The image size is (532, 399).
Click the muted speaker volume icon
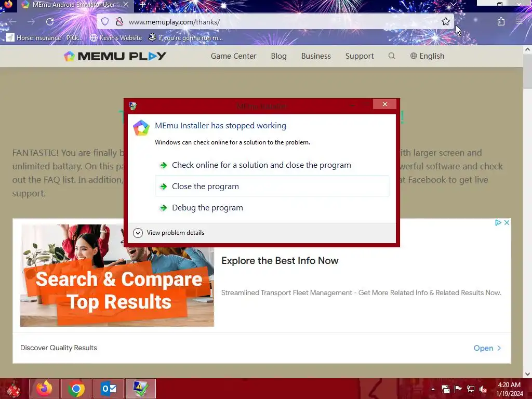[483, 389]
